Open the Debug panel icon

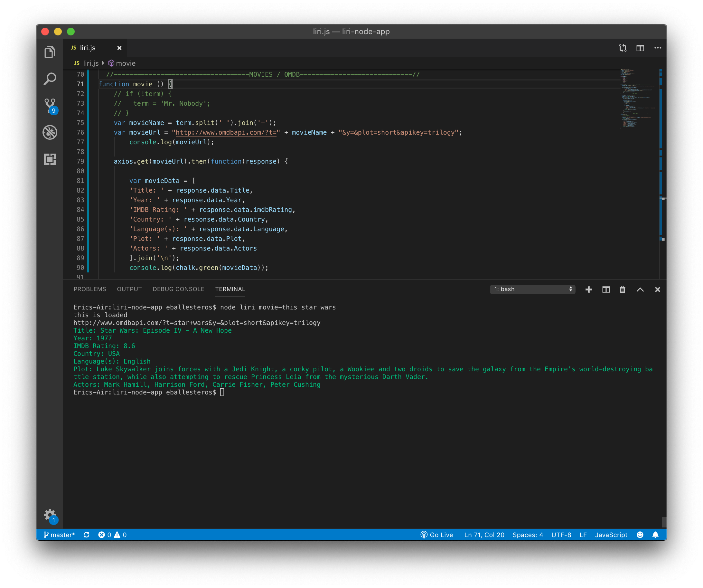click(50, 132)
